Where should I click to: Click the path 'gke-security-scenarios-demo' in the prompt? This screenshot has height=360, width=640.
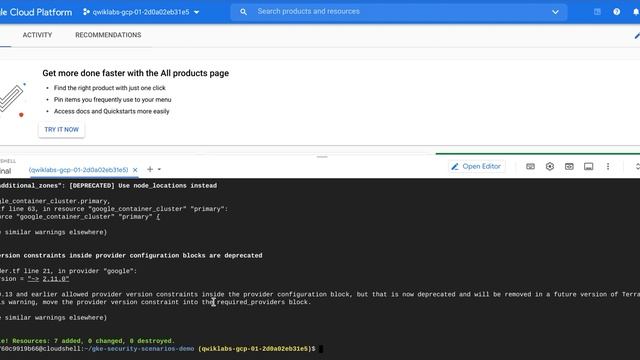pos(143,349)
